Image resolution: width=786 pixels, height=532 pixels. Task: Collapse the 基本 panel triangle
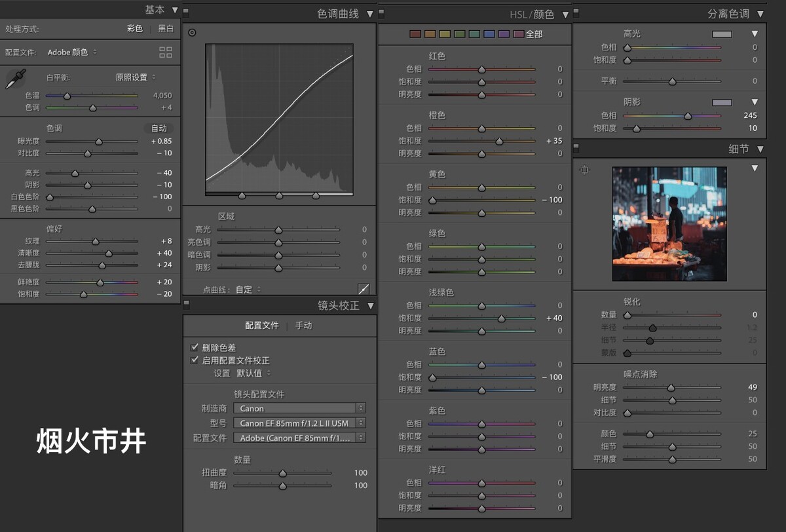click(174, 10)
